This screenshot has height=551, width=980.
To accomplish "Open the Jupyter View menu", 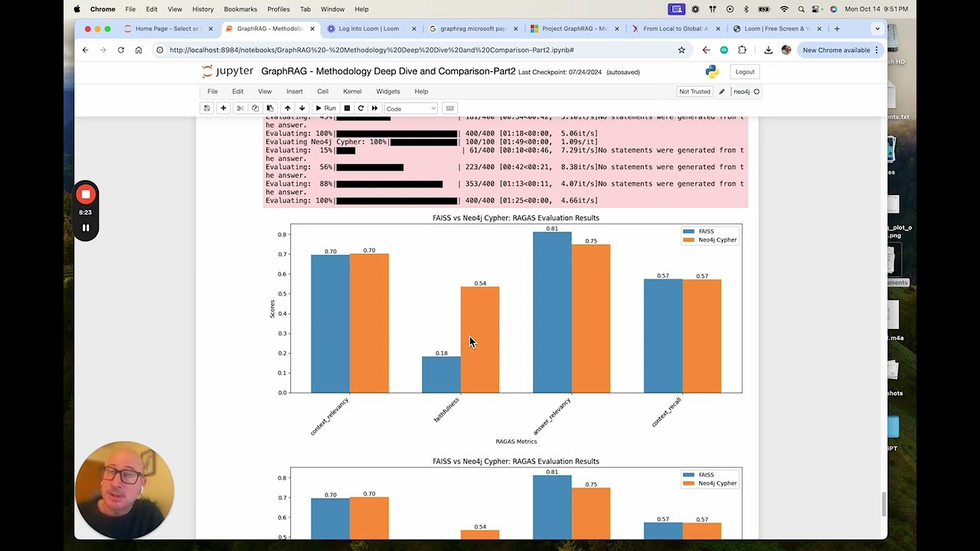I will tap(265, 91).
